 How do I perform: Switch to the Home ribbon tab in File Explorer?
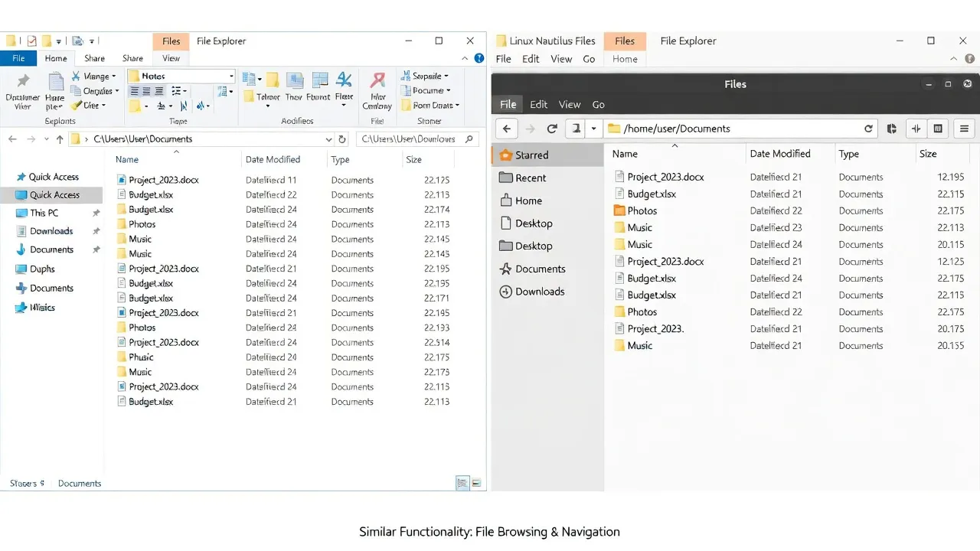(x=56, y=58)
